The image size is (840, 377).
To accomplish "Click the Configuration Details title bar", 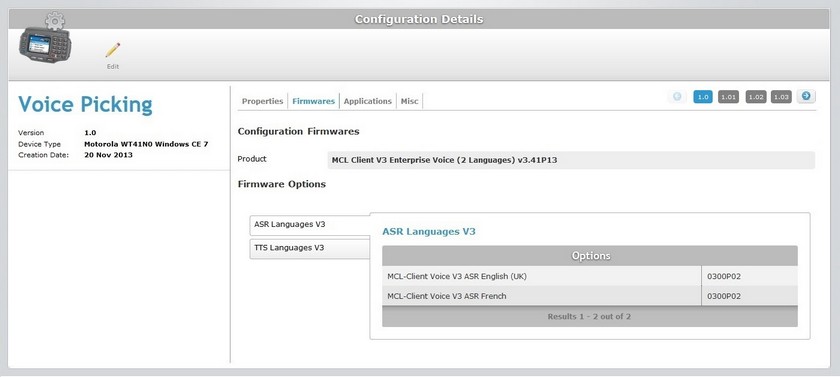I will pyautogui.click(x=419, y=19).
